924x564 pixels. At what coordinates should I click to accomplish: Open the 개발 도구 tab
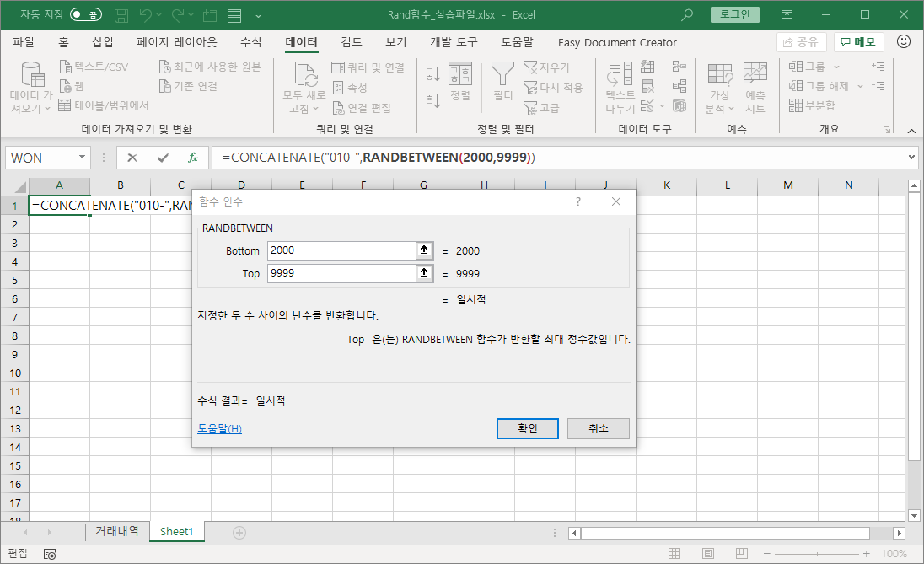[x=454, y=42]
